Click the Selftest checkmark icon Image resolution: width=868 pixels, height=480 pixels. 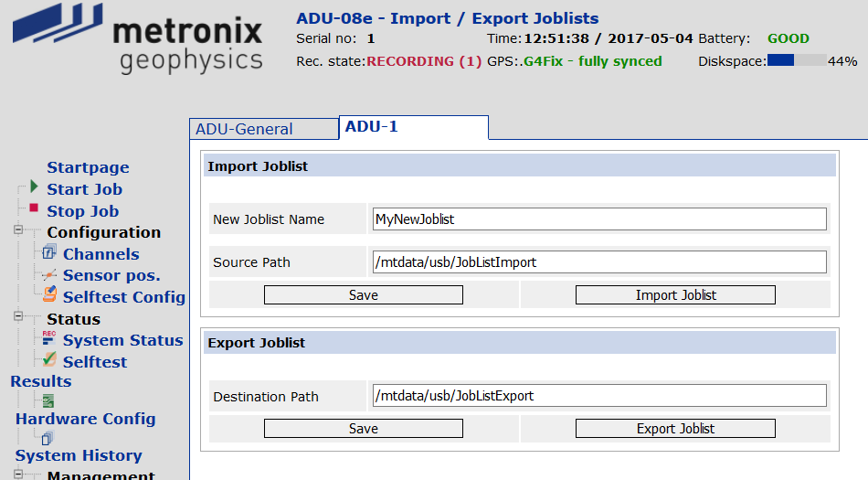click(x=49, y=359)
